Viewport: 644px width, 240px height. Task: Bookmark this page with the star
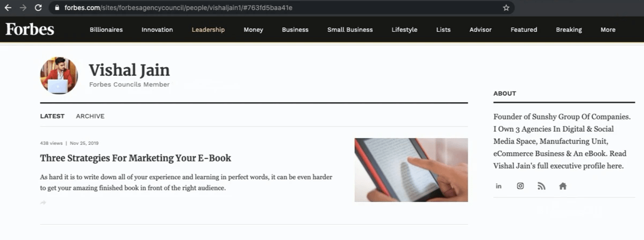(506, 8)
